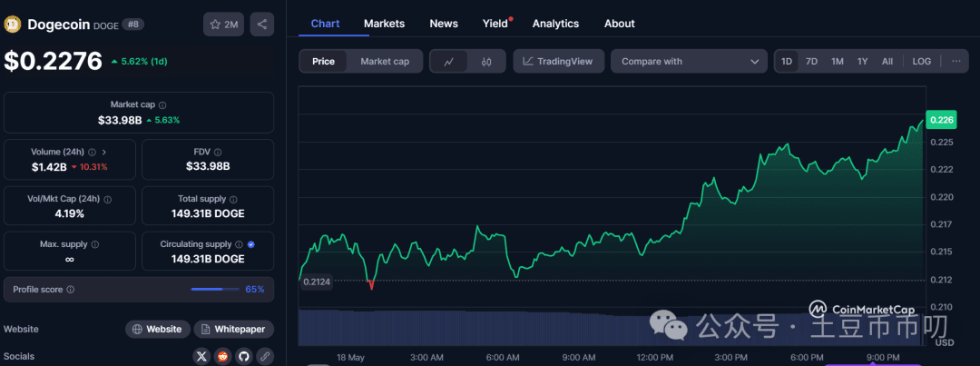This screenshot has height=366, width=980.
Task: Open the News tab
Action: pyautogui.click(x=444, y=24)
